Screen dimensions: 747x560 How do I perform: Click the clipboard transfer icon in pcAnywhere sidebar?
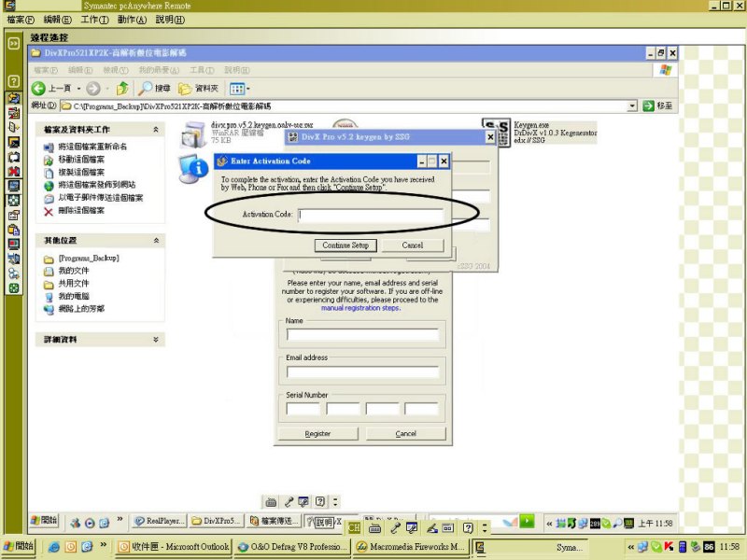14,230
